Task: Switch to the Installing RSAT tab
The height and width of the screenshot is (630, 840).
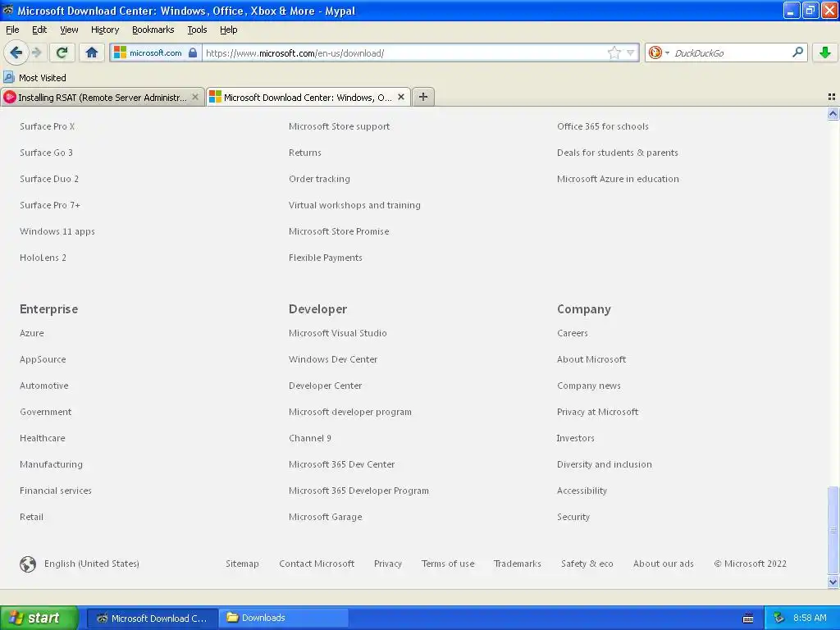Action: [x=103, y=97]
